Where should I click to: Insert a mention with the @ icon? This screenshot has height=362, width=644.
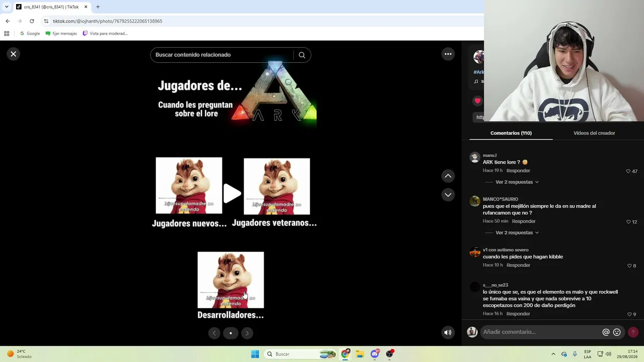[x=606, y=332]
